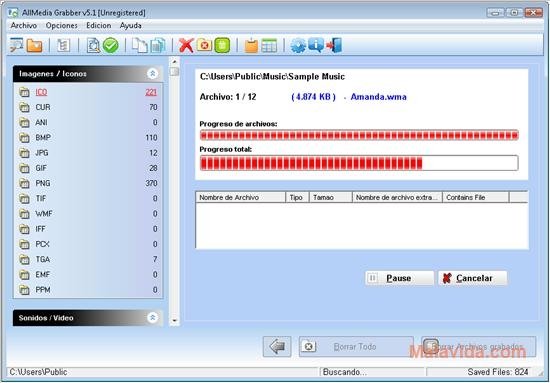Image resolution: width=550 pixels, height=383 pixels.
Task: Click the Nombre de archivo extra... column header
Action: pyautogui.click(x=397, y=197)
